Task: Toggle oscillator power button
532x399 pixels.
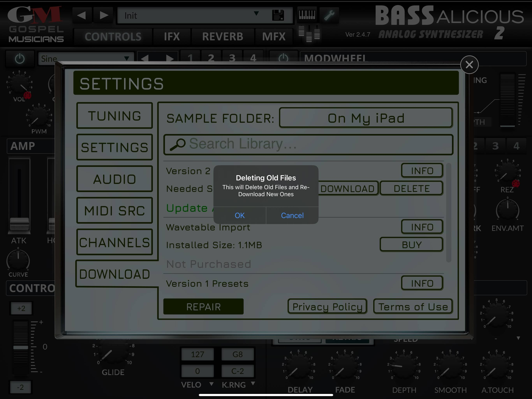Action: 20,58
